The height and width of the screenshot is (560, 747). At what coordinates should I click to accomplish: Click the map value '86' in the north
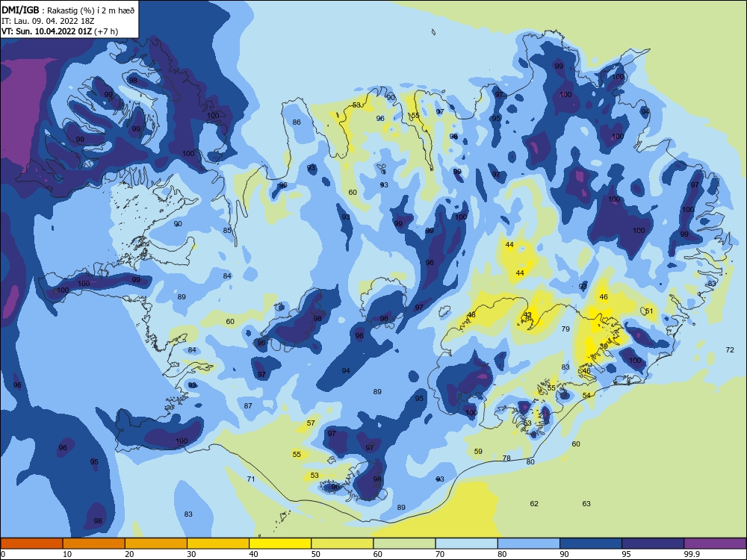[x=297, y=122]
